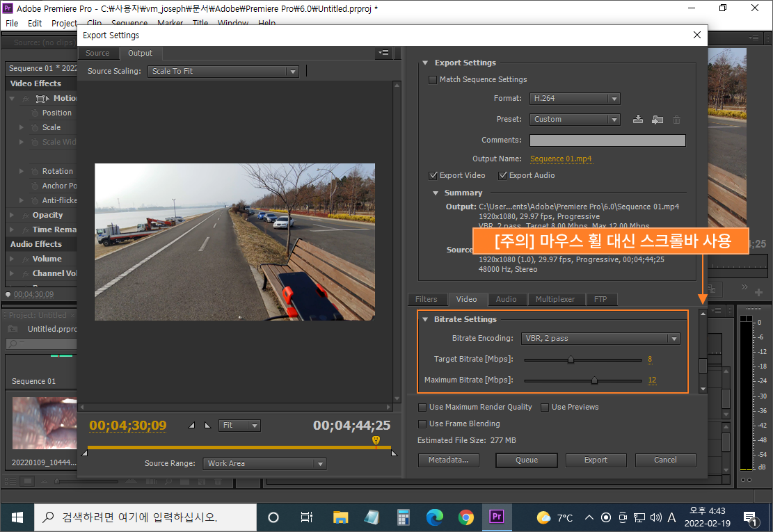773x532 pixels.
Task: Open the Windows Start menu
Action: pos(17,517)
